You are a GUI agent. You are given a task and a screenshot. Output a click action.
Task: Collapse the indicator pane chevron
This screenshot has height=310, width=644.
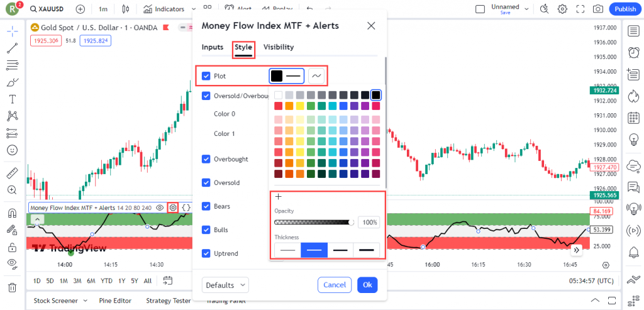[x=37, y=219]
